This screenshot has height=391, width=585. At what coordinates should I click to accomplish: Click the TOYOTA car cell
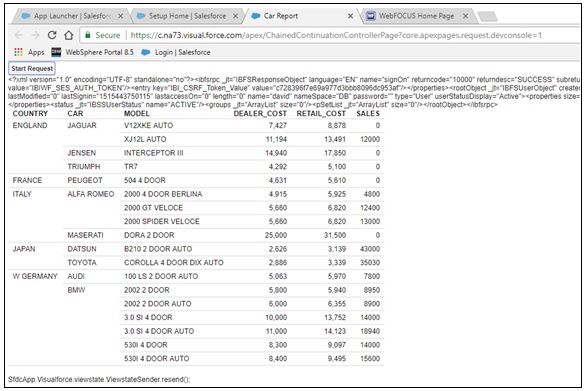(82, 263)
